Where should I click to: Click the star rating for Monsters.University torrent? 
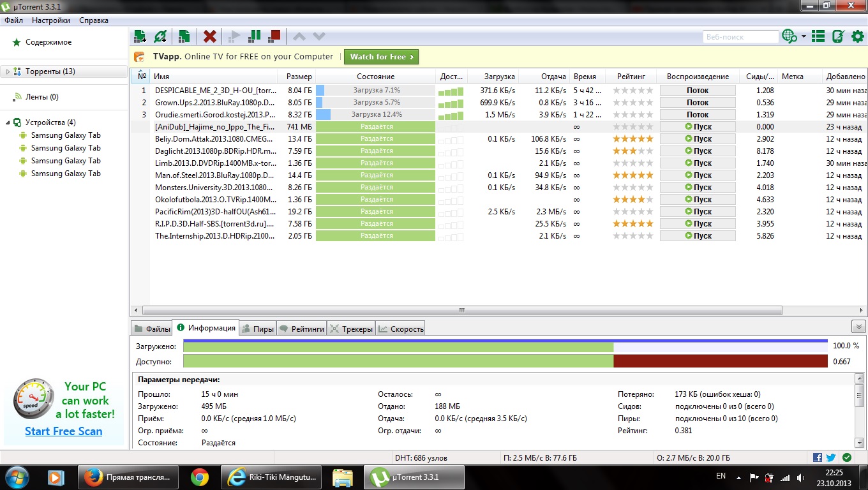[632, 188]
